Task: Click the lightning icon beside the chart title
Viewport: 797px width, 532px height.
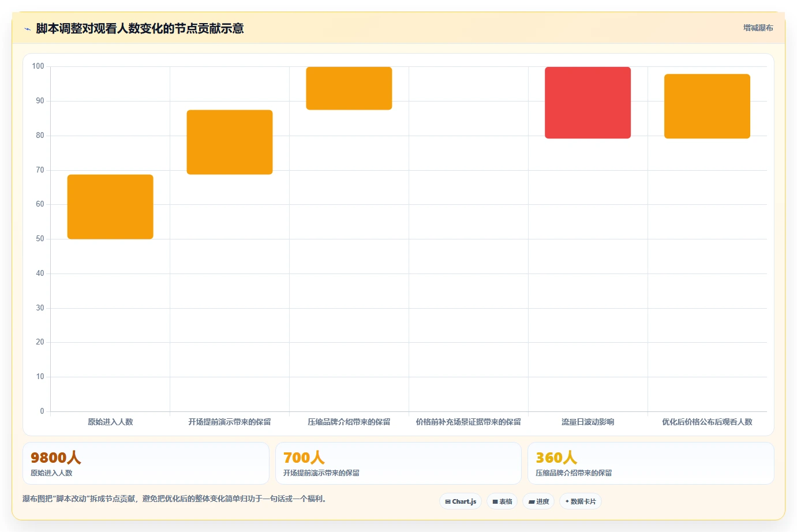Action: tap(27, 29)
